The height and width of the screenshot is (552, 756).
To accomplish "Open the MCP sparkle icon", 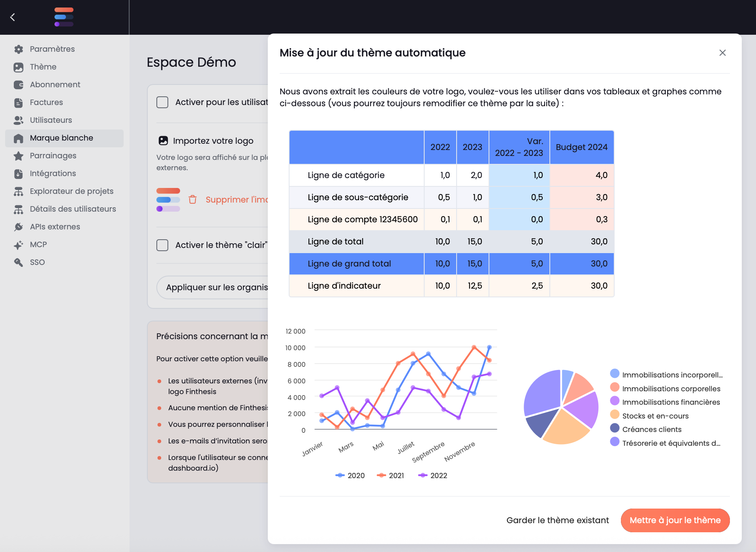I will coord(18,244).
